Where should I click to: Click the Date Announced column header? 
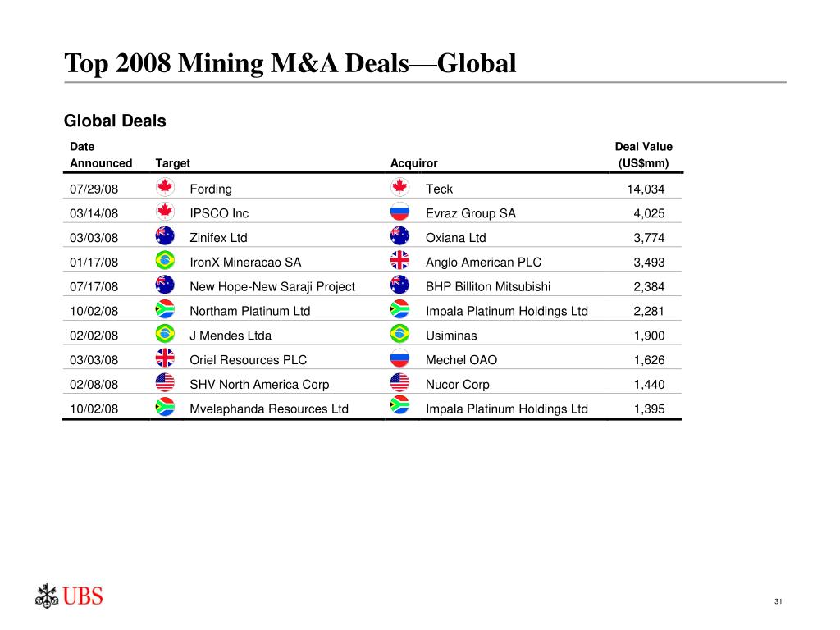[101, 155]
